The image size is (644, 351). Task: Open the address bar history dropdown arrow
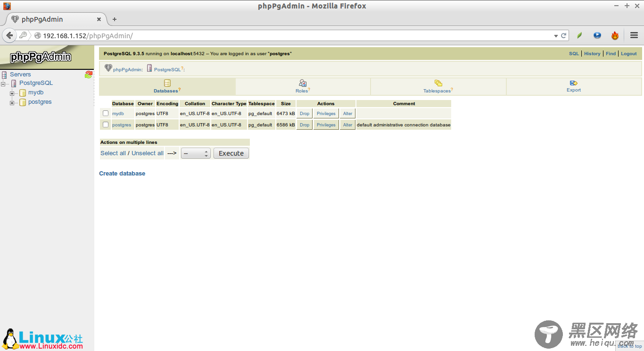point(556,36)
